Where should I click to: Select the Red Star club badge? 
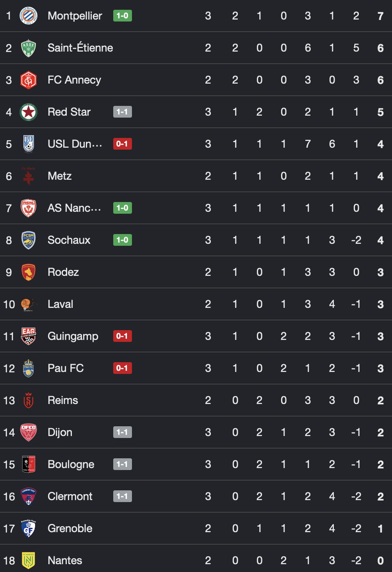pyautogui.click(x=29, y=112)
